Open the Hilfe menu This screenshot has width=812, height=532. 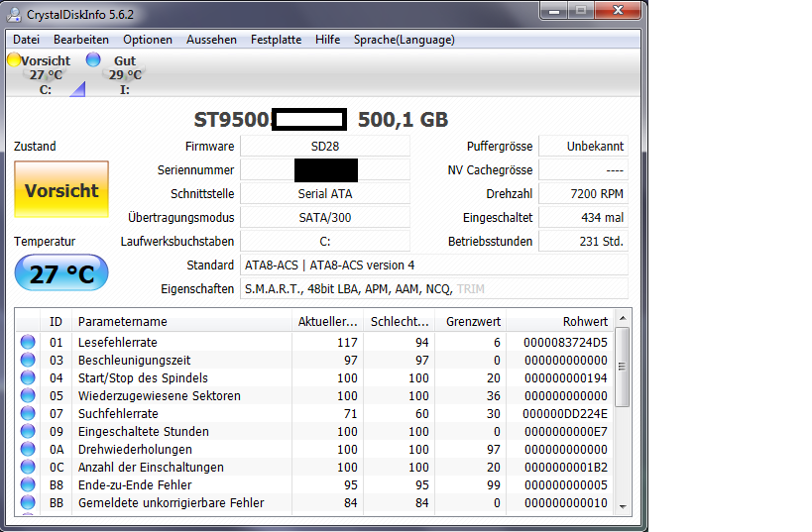327,40
